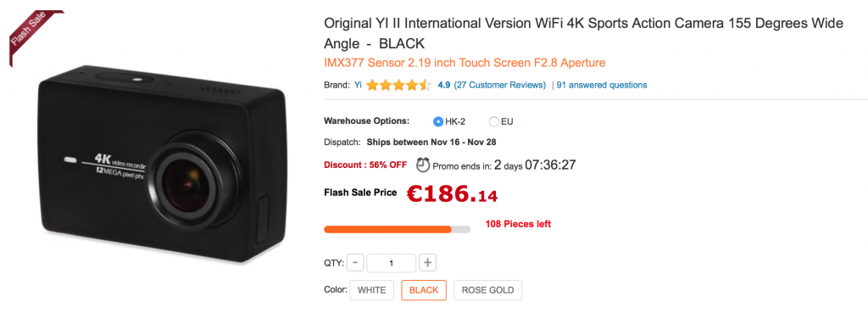The height and width of the screenshot is (313, 868).
Task: Click the promo countdown clock icon
Action: click(x=423, y=165)
